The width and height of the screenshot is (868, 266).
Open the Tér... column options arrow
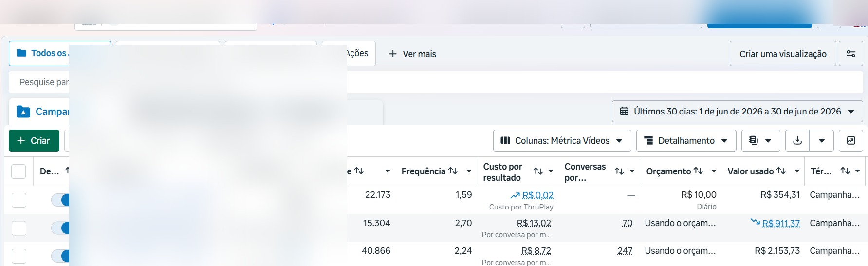[x=857, y=171]
